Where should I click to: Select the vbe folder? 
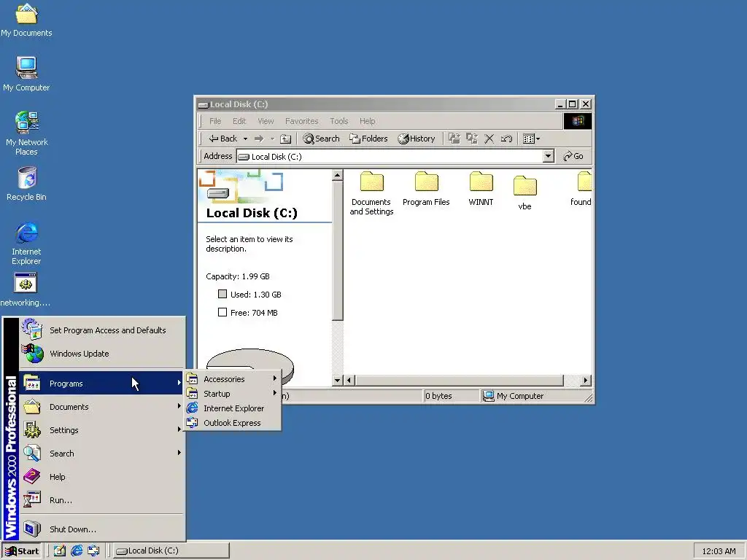[525, 193]
